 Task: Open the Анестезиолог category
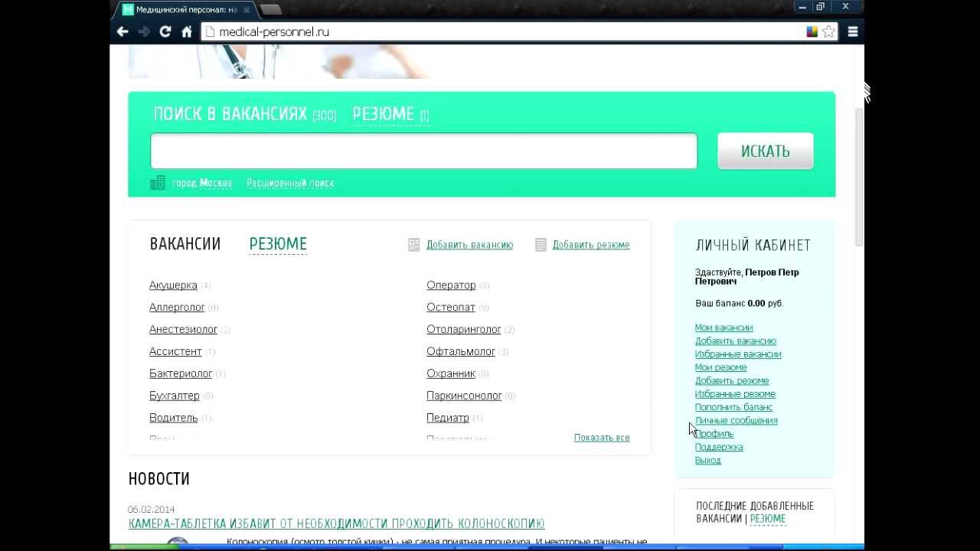pos(183,330)
